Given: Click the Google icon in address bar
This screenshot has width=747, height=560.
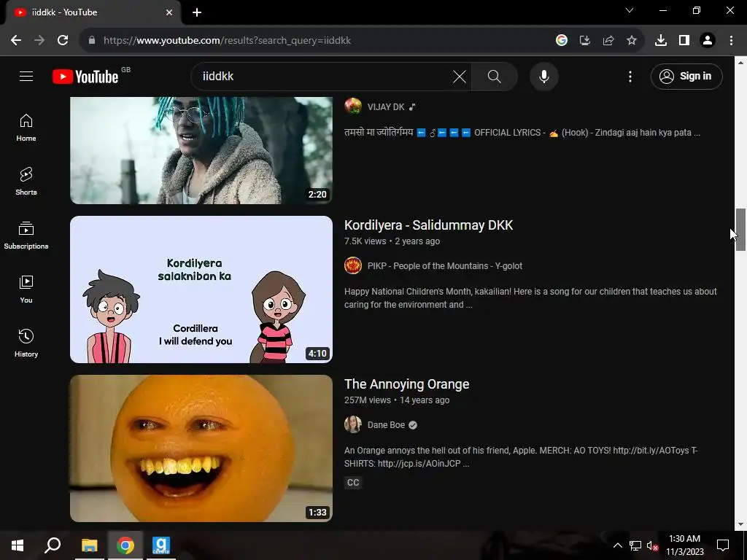Looking at the screenshot, I should click(562, 41).
